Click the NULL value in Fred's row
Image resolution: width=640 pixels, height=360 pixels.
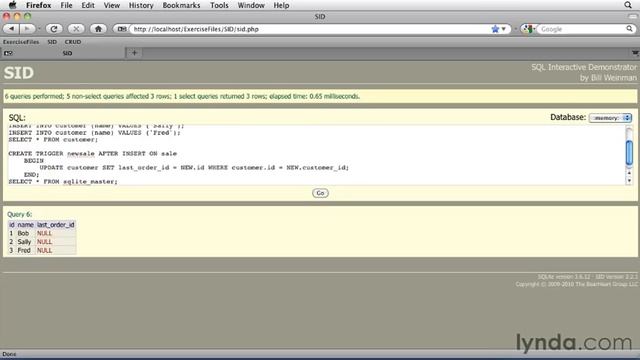click(44, 250)
